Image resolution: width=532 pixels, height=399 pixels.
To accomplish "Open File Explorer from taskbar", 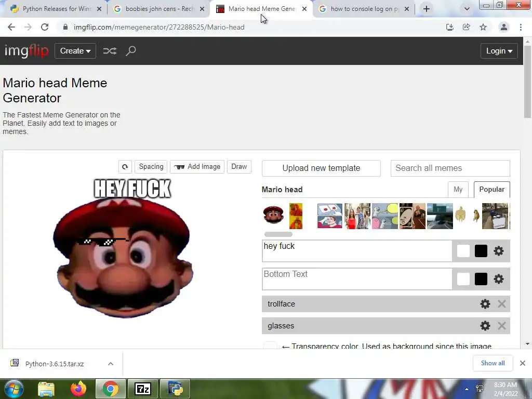I will [x=46, y=389].
